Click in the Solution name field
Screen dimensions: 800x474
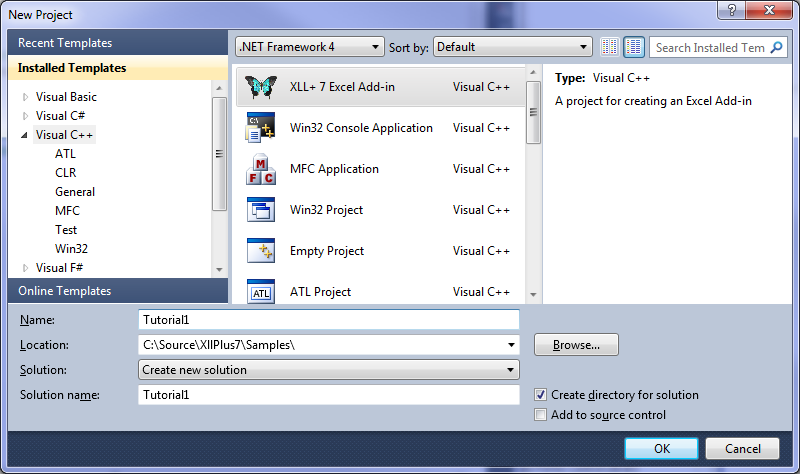(x=329, y=394)
